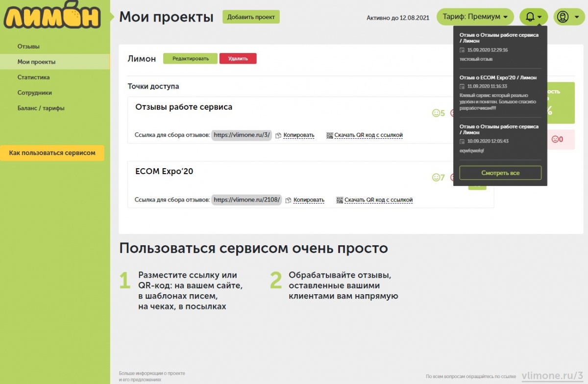Click calendar icon of 15.09.2020 notification

click(x=462, y=50)
